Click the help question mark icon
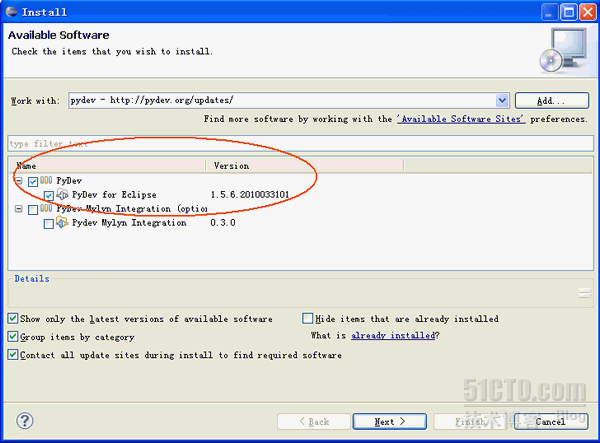Image resolution: width=600 pixels, height=443 pixels. (x=25, y=421)
